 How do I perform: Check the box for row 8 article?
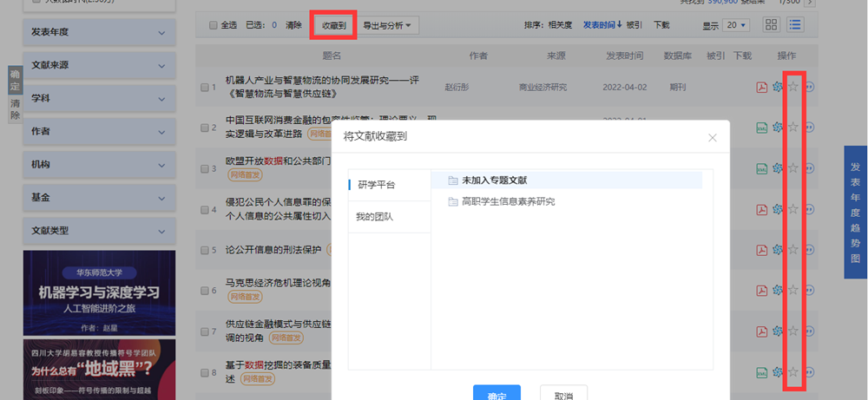pos(204,373)
